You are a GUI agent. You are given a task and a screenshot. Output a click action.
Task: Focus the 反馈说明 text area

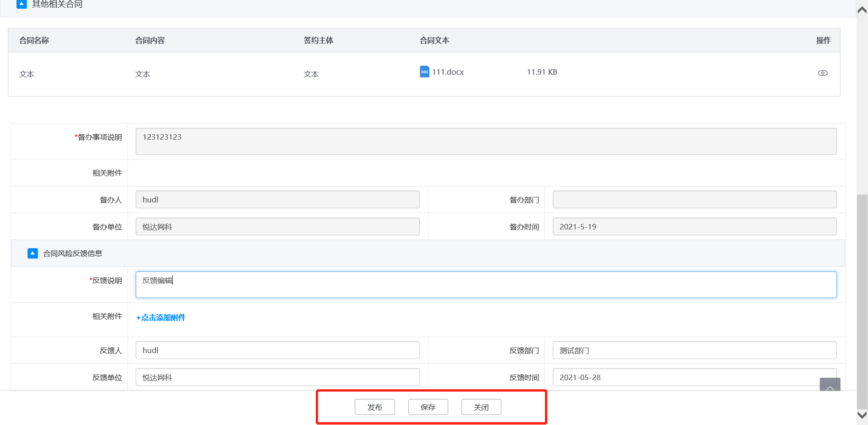(486, 285)
